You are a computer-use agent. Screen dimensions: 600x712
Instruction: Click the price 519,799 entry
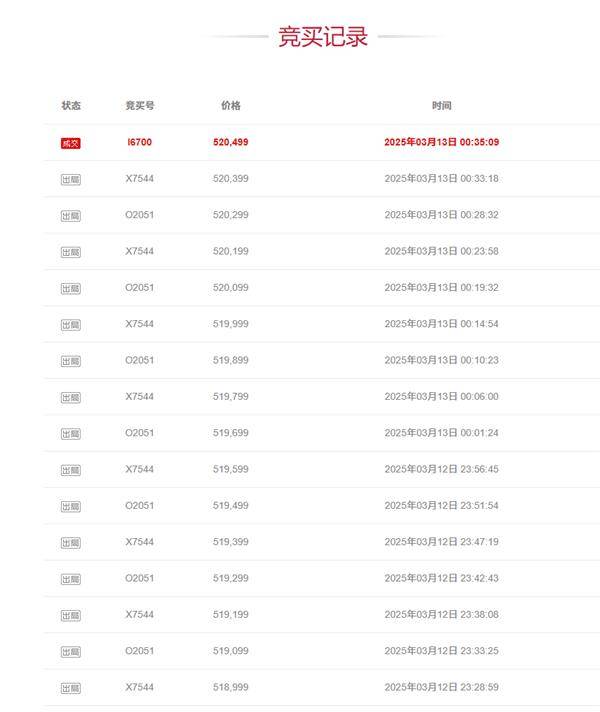pos(231,396)
